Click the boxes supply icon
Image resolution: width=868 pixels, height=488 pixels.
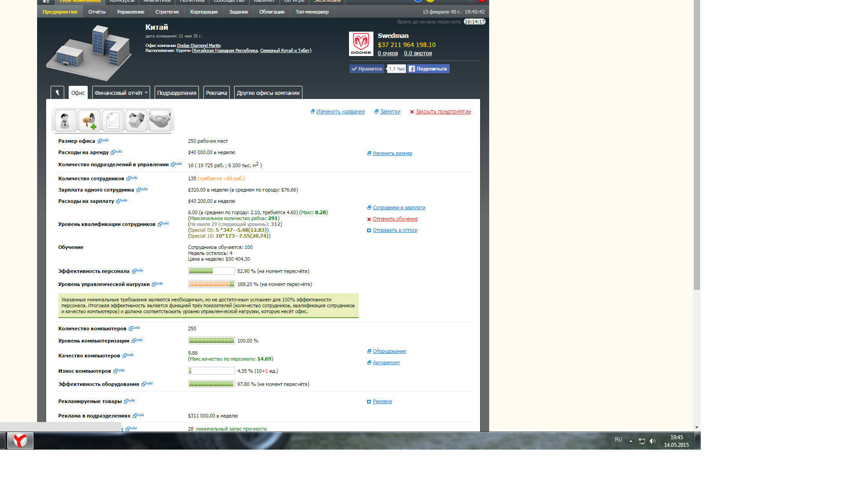pos(136,121)
